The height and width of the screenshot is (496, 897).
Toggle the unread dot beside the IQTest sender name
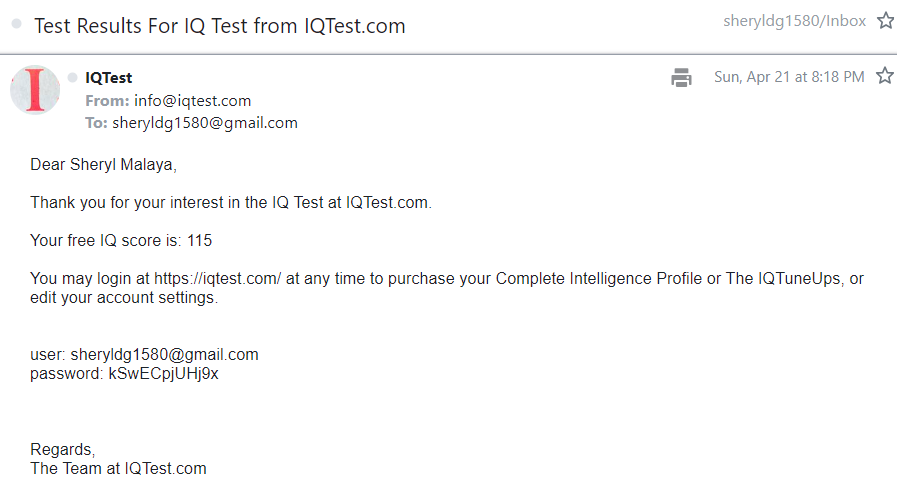point(73,78)
